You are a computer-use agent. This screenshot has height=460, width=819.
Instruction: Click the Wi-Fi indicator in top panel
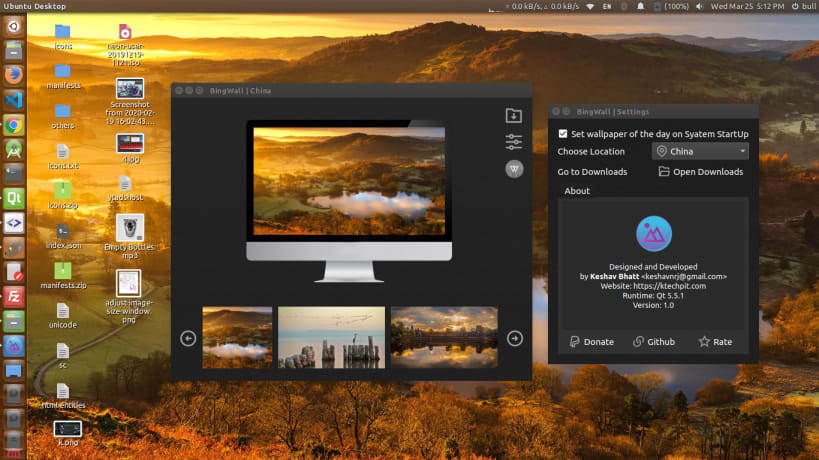click(x=590, y=6)
